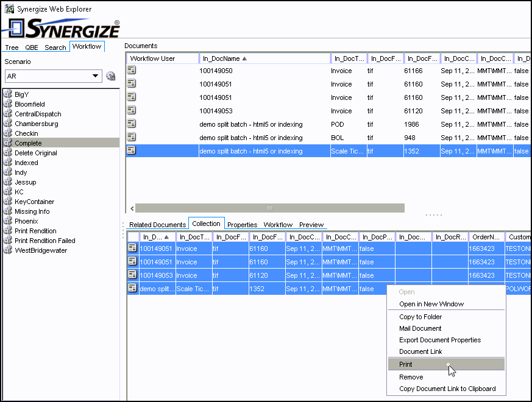The width and height of the screenshot is (532, 402).
Task: Click document icon of highlighted Scale Tic row
Action: 131,150
